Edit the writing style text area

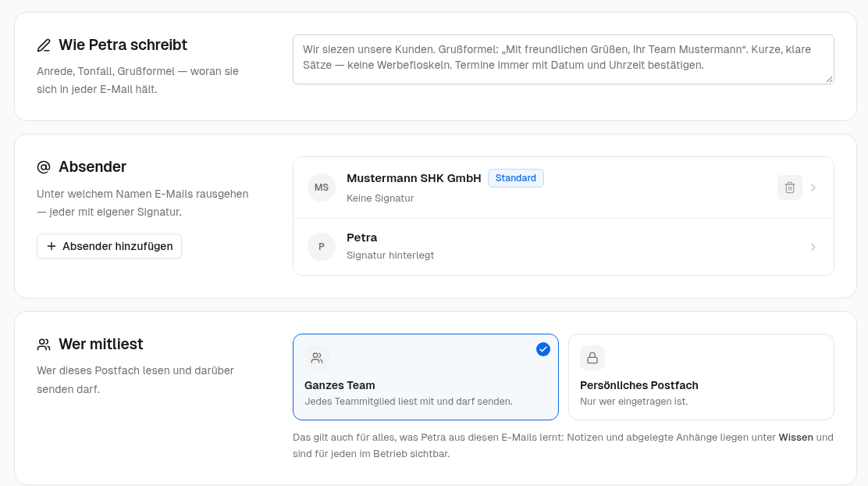[563, 59]
